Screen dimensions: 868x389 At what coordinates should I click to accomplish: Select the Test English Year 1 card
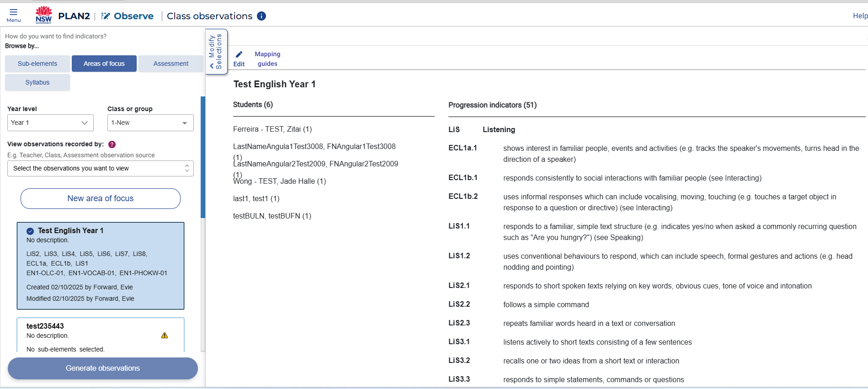point(101,266)
